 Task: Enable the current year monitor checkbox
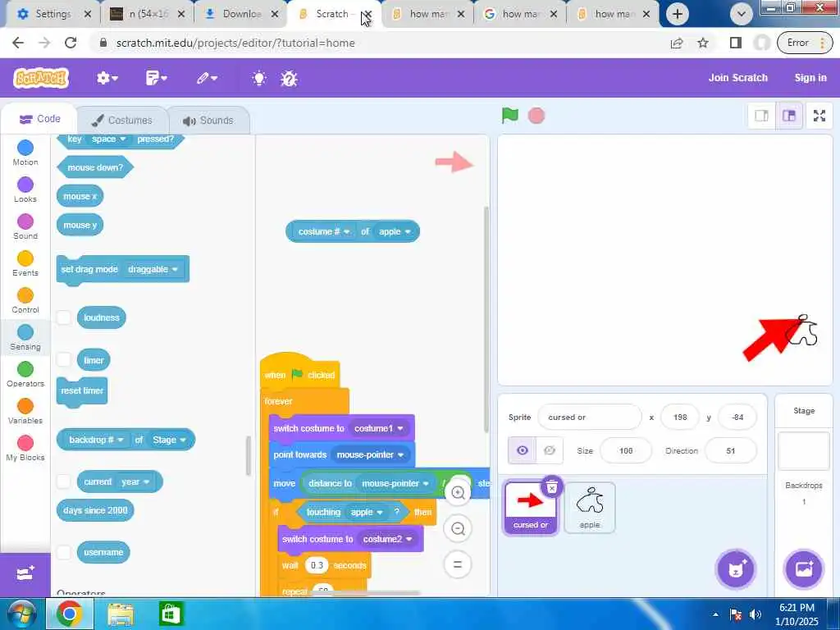pyautogui.click(x=64, y=481)
